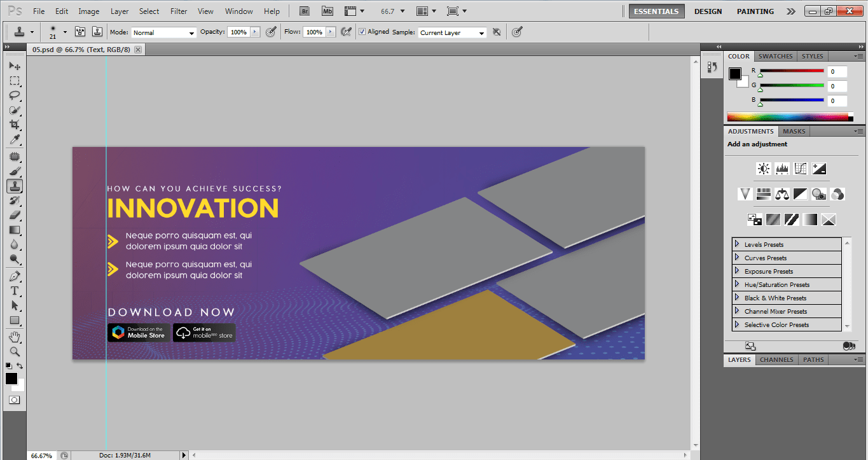The height and width of the screenshot is (460, 868).
Task: Select the Zoom tool in toolbox
Action: (14, 351)
